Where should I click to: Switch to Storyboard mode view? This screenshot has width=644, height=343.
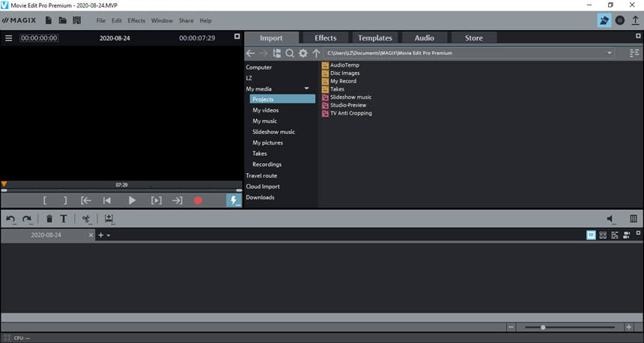591,235
